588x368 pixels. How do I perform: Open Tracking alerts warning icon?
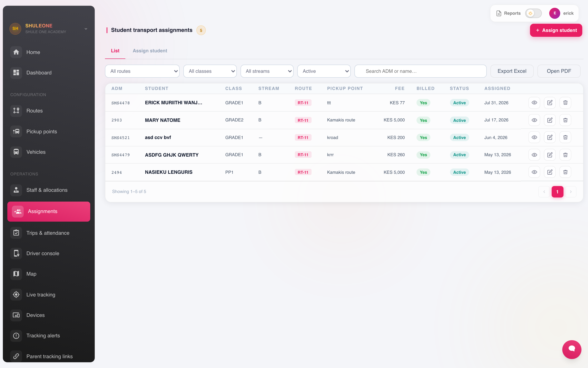pos(16,336)
